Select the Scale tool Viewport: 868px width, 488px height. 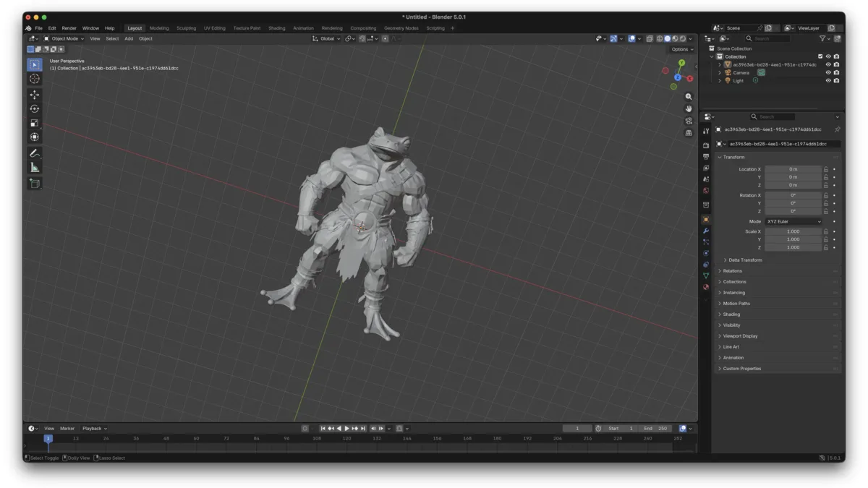35,123
